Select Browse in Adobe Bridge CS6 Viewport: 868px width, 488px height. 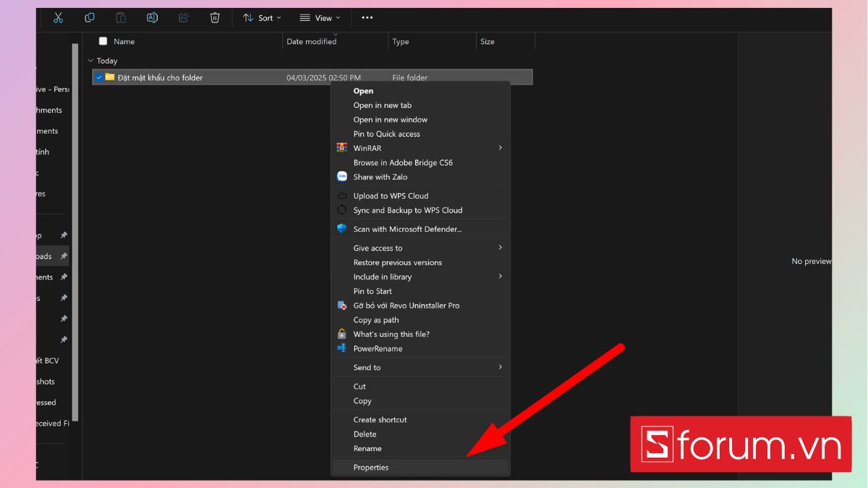(x=420, y=163)
